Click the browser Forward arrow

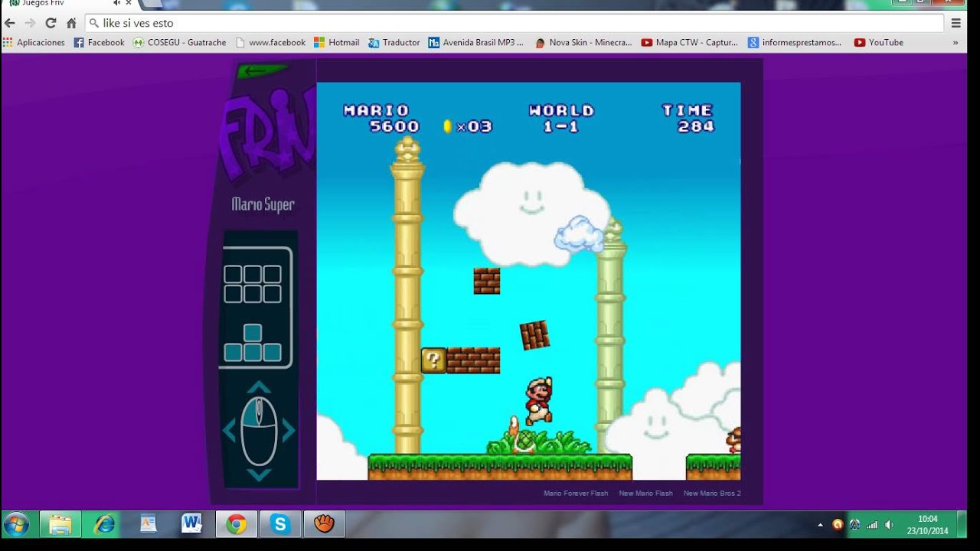tap(31, 23)
